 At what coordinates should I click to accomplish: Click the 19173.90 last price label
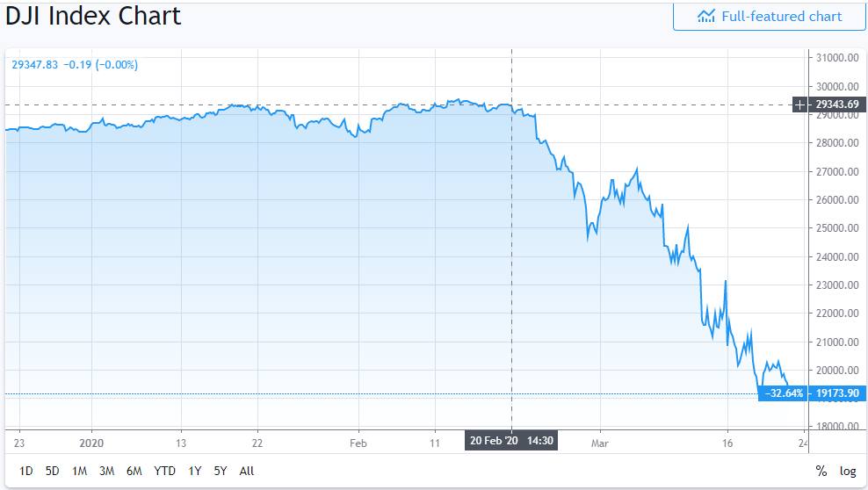(x=835, y=393)
